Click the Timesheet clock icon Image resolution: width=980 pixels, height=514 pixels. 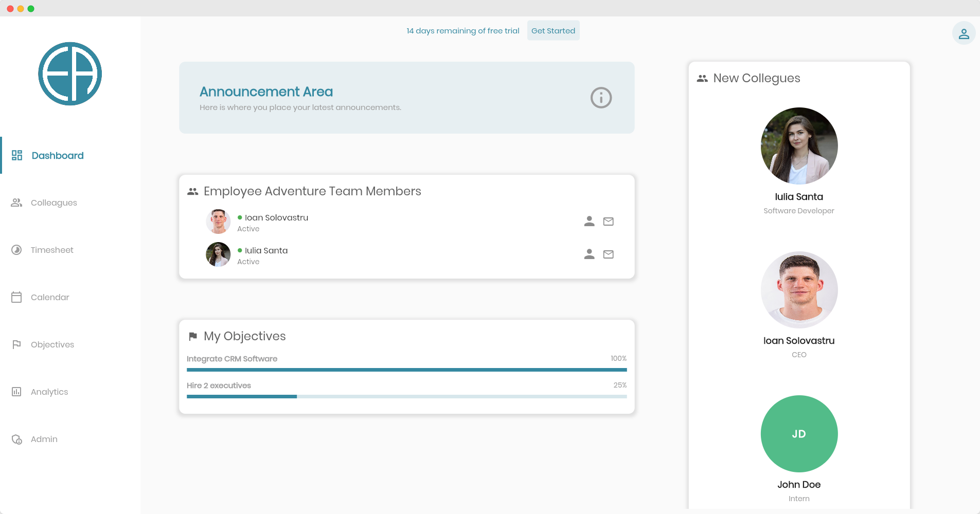point(16,250)
